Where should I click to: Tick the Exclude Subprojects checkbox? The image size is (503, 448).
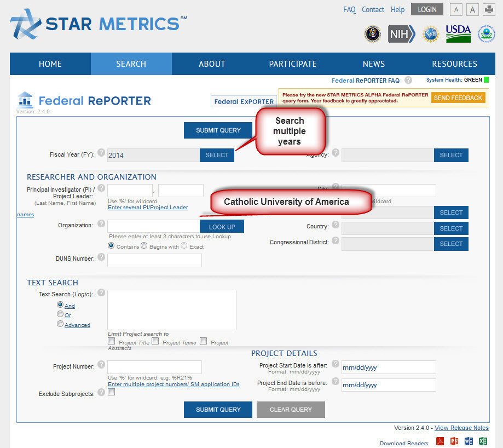click(111, 392)
